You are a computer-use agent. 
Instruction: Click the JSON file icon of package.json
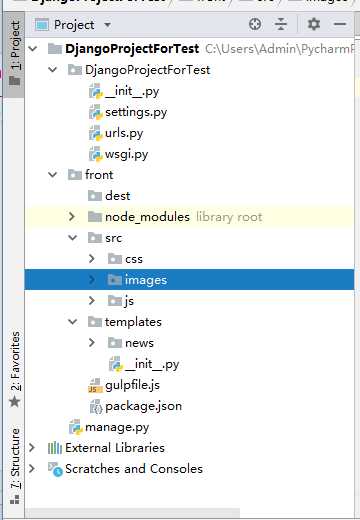point(96,406)
